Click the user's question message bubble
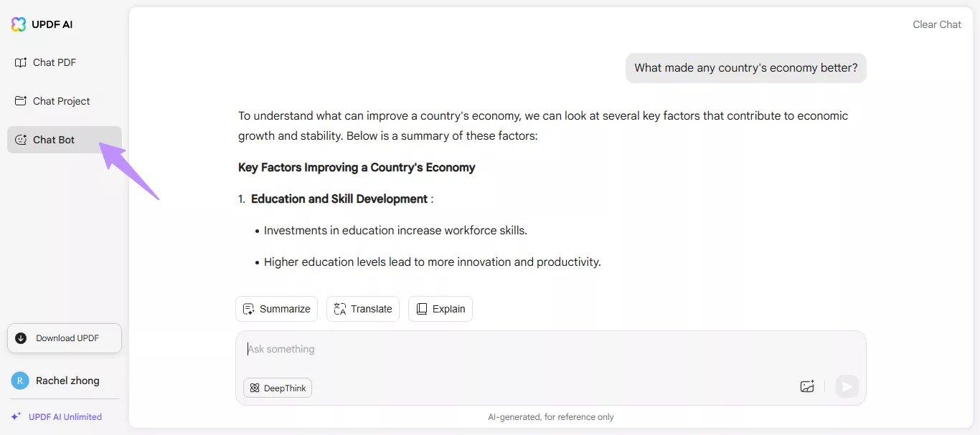This screenshot has height=435, width=980. (x=746, y=68)
